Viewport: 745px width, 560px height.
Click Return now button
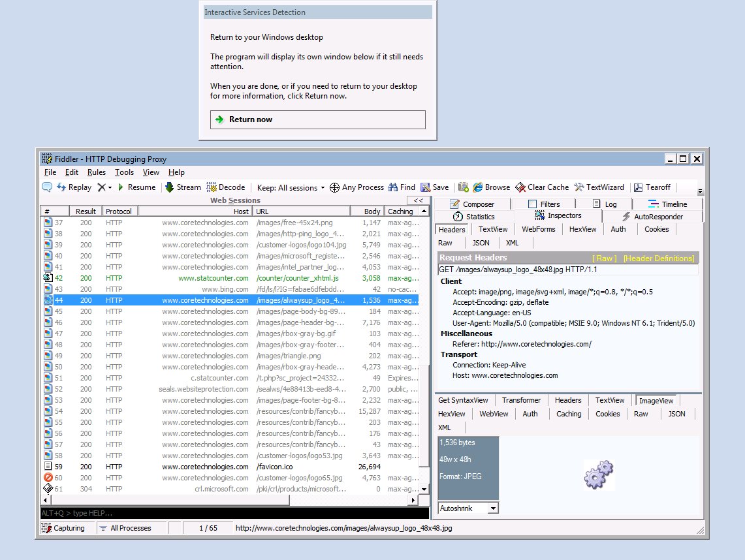pos(317,119)
